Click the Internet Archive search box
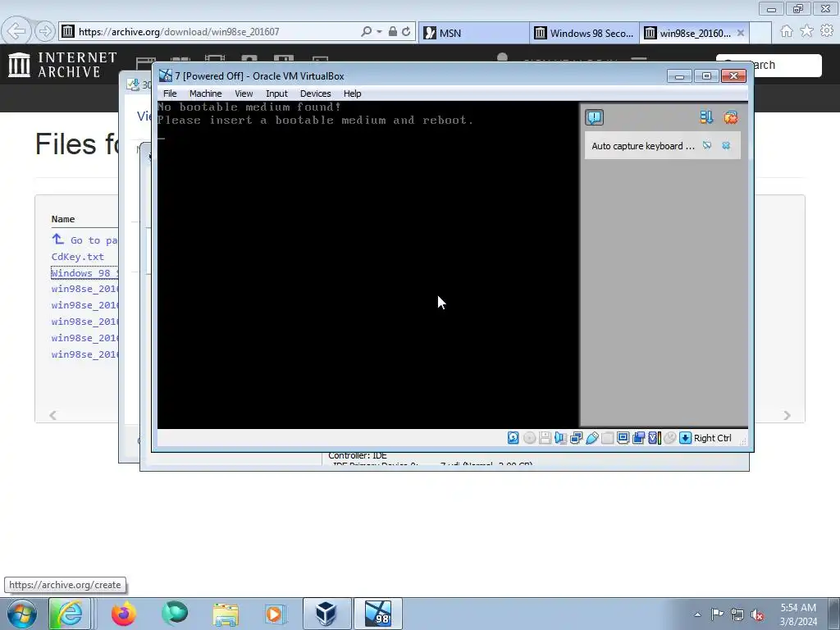The image size is (840, 630). coord(769,65)
